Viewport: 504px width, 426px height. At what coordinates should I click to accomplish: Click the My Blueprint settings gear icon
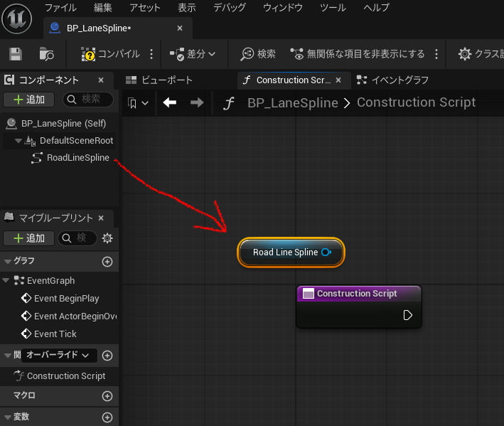[x=107, y=238]
